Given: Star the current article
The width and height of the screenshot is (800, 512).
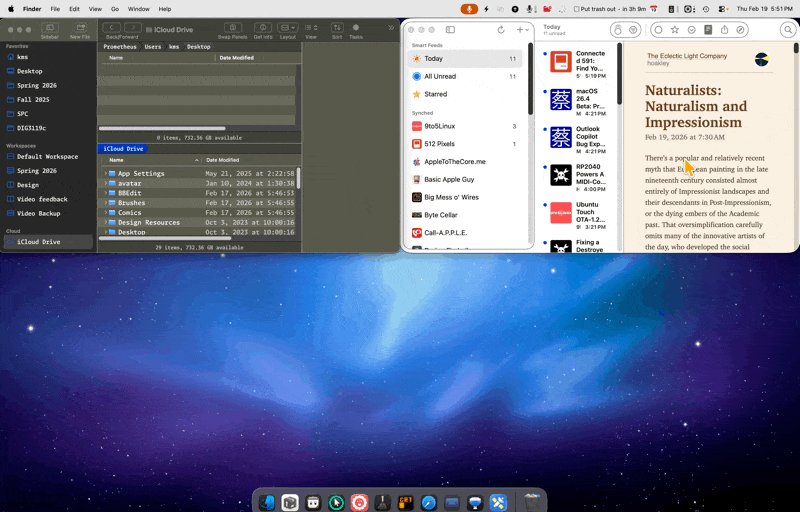Looking at the screenshot, I should 675,30.
